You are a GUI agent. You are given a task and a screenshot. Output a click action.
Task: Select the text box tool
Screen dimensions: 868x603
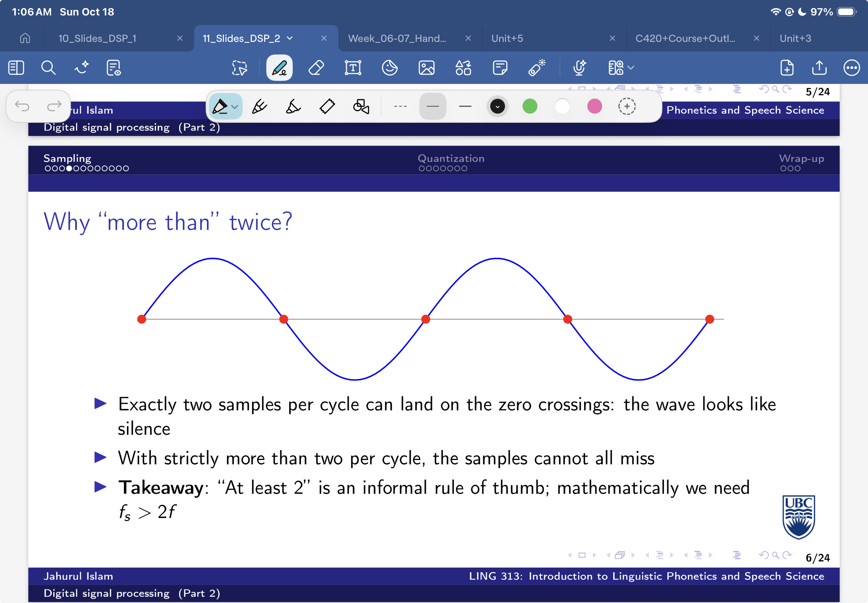click(x=353, y=68)
